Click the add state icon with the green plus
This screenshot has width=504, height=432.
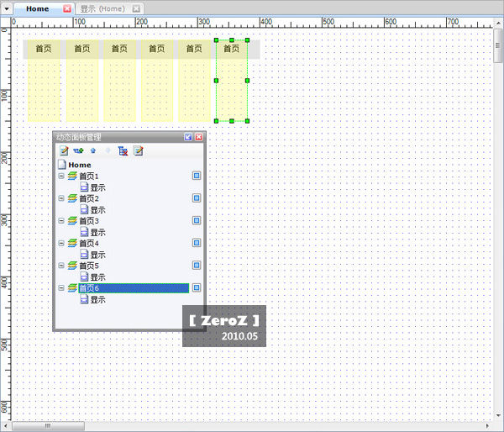[x=78, y=150]
